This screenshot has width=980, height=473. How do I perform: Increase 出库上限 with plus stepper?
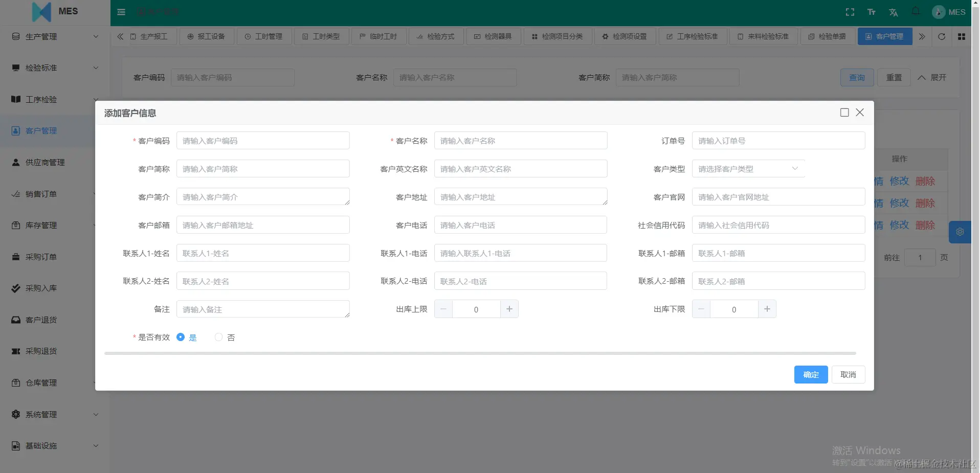tap(509, 309)
